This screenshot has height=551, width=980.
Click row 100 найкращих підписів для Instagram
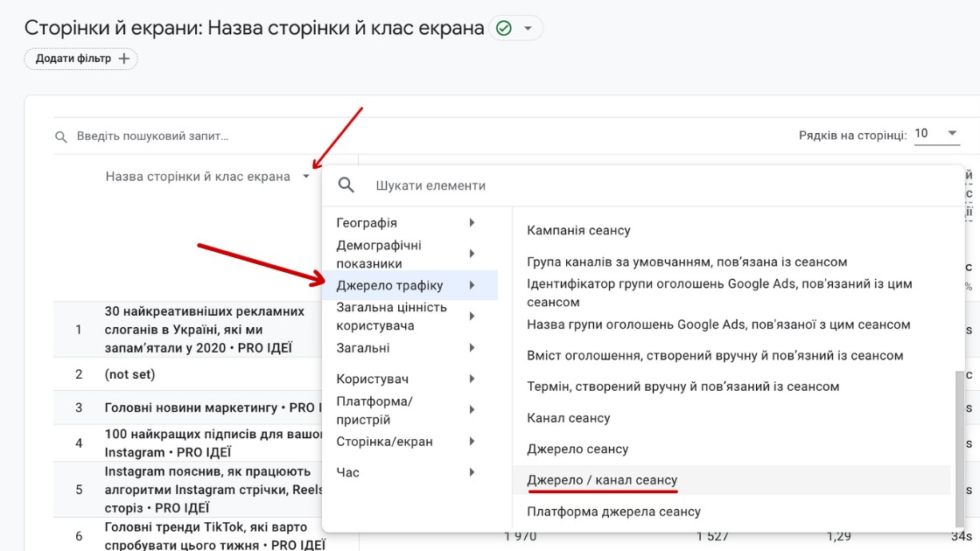click(x=213, y=443)
